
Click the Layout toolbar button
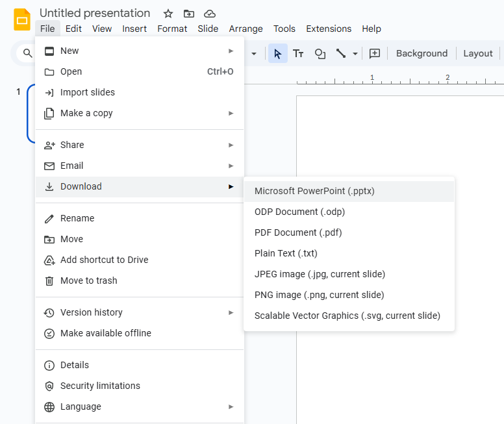tap(478, 53)
